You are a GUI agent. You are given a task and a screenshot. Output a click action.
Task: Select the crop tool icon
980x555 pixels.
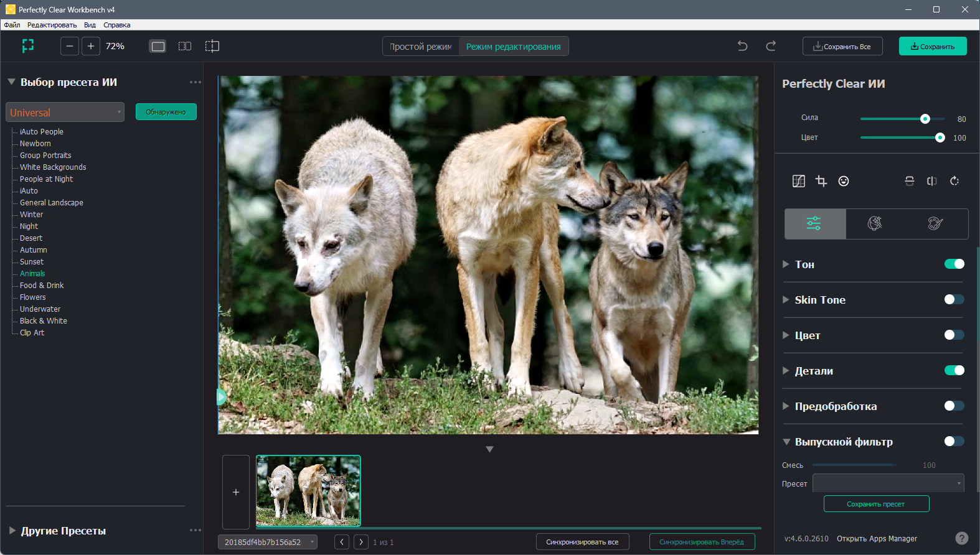(x=821, y=181)
